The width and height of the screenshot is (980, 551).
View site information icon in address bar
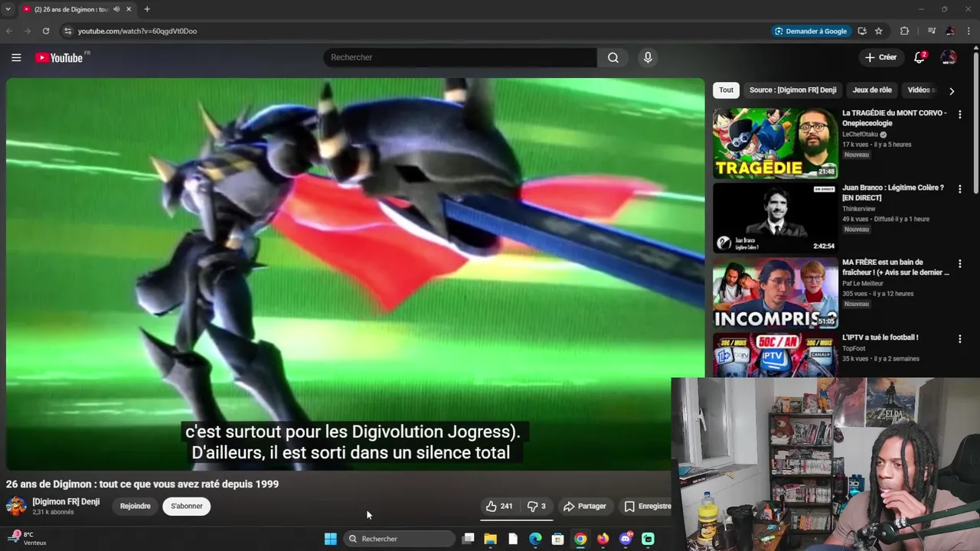67,31
